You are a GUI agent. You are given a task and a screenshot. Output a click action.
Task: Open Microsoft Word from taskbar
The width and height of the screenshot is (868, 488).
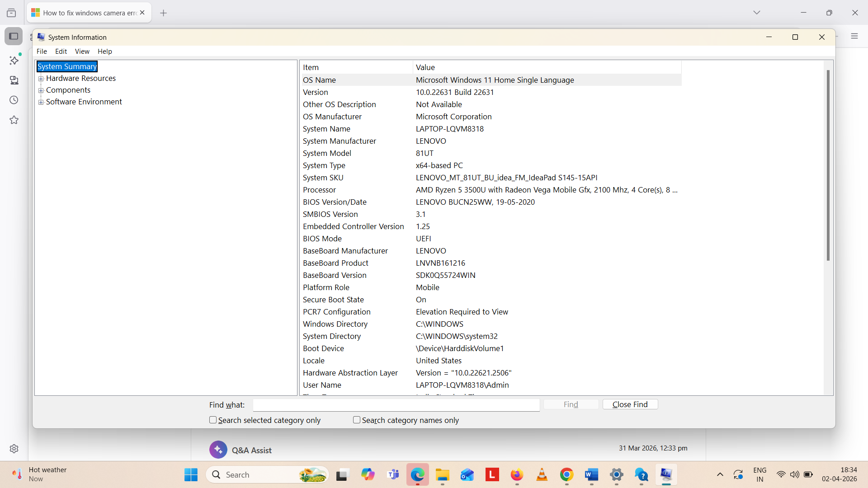(591, 475)
